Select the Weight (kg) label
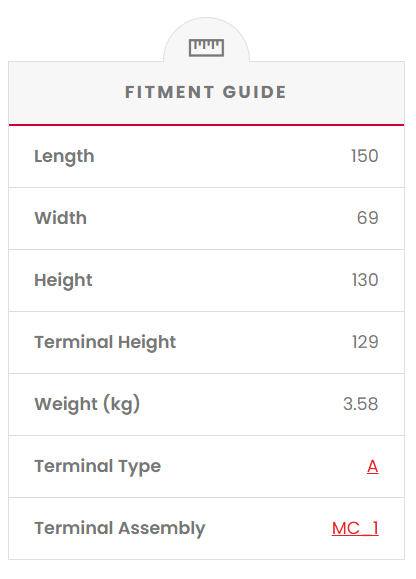Image resolution: width=416 pixels, height=579 pixels. 87,404
